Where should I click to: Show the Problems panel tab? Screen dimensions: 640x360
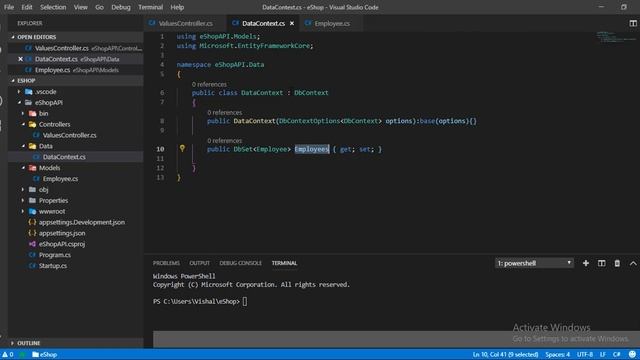pyautogui.click(x=166, y=263)
